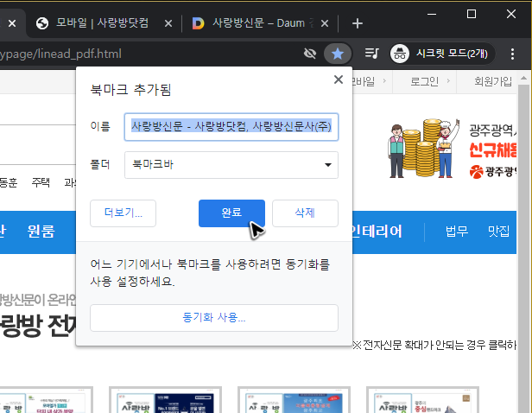Open the newspaper thumbnail with the blue cover ad
The image size is (532, 413).
click(294, 400)
